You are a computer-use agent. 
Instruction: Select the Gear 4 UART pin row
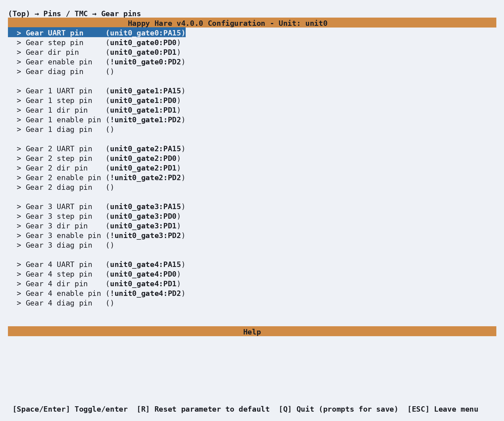101,264
